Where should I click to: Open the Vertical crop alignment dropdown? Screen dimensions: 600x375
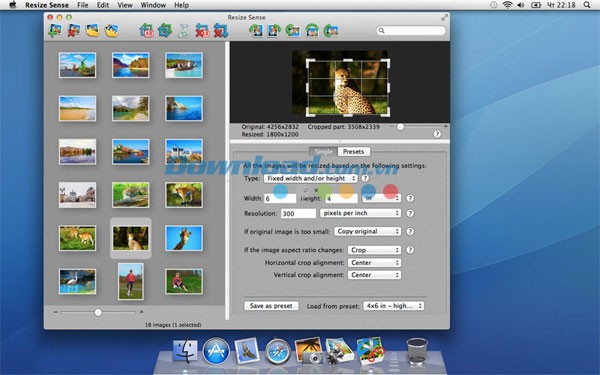(374, 275)
